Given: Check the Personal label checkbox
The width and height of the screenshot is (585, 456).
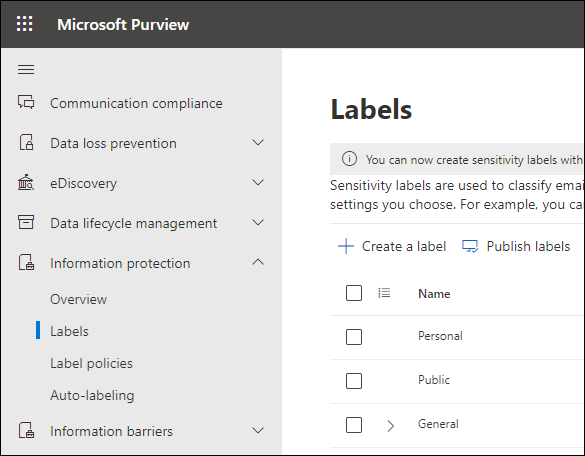Looking at the screenshot, I should (x=354, y=337).
